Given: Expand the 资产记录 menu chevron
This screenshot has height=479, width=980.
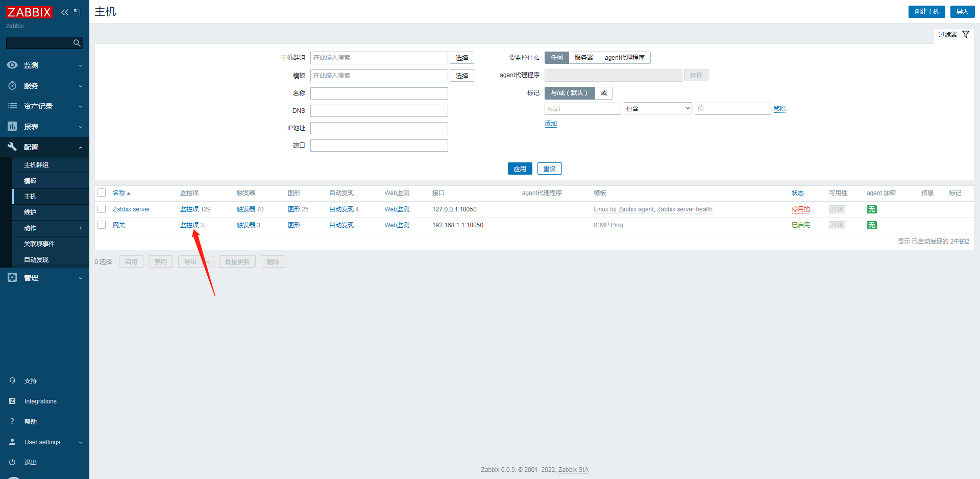Looking at the screenshot, I should point(81,106).
